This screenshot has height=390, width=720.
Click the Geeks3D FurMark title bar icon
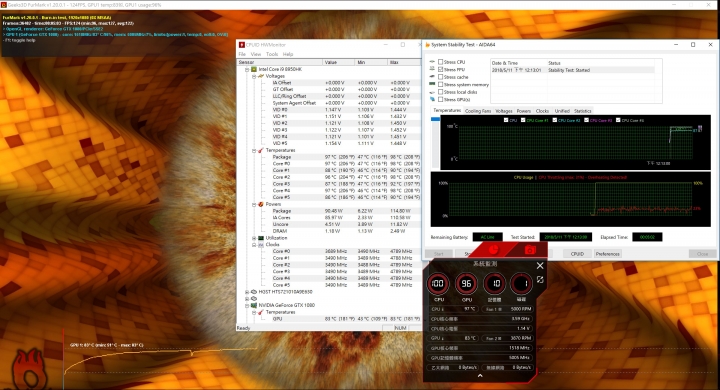pos(4,5)
